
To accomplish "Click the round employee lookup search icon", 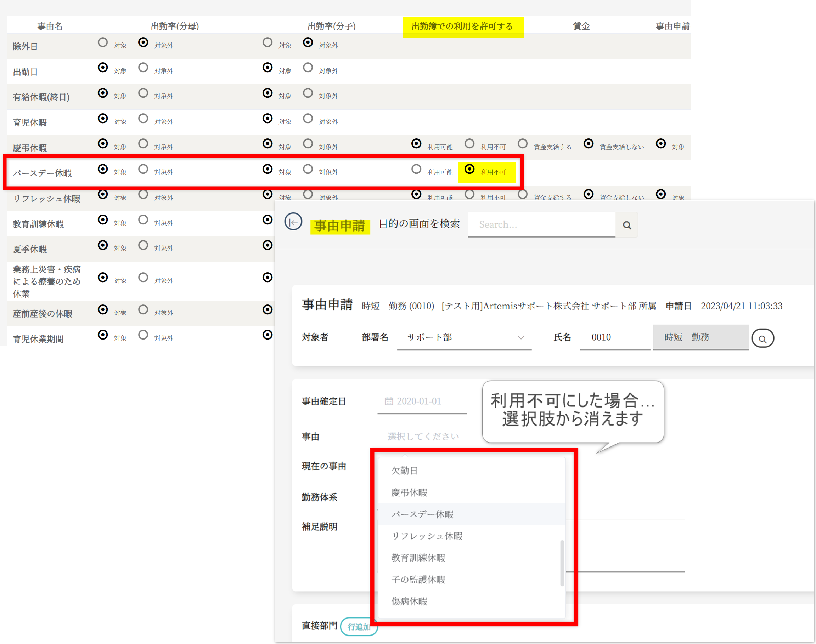I will coord(762,338).
